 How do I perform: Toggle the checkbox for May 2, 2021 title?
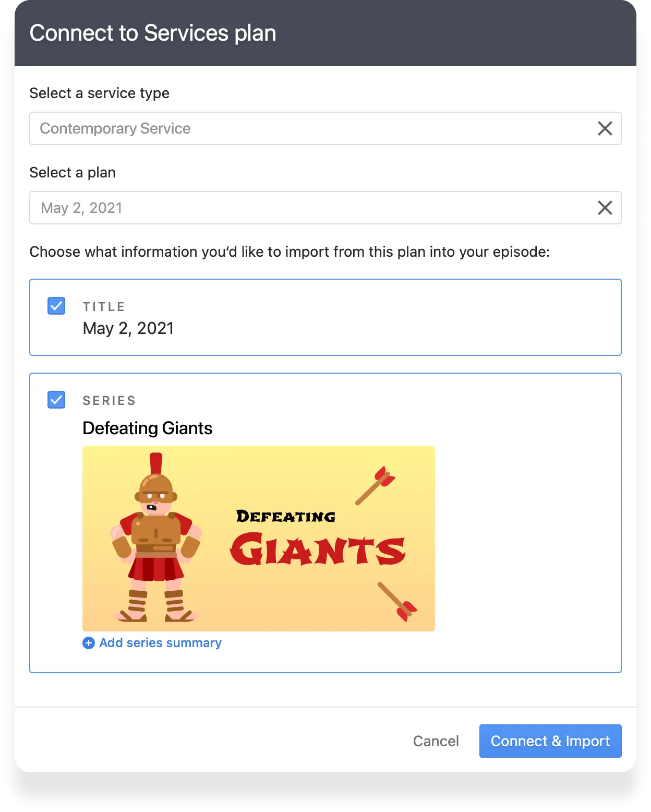56,306
